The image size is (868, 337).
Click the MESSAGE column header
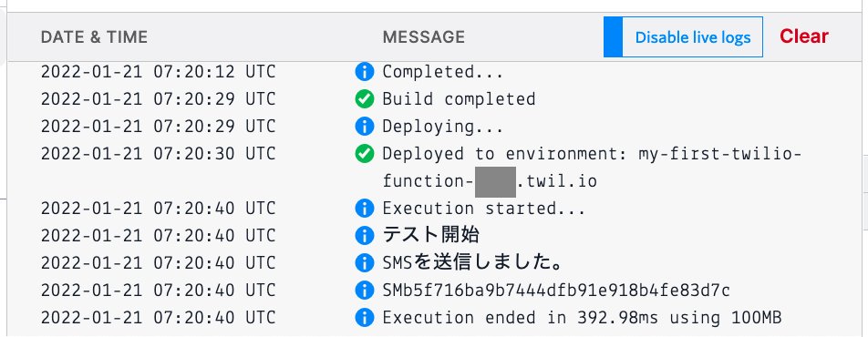tap(423, 37)
